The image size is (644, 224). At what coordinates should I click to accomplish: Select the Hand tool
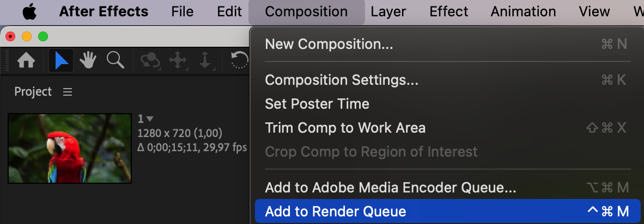coord(88,61)
